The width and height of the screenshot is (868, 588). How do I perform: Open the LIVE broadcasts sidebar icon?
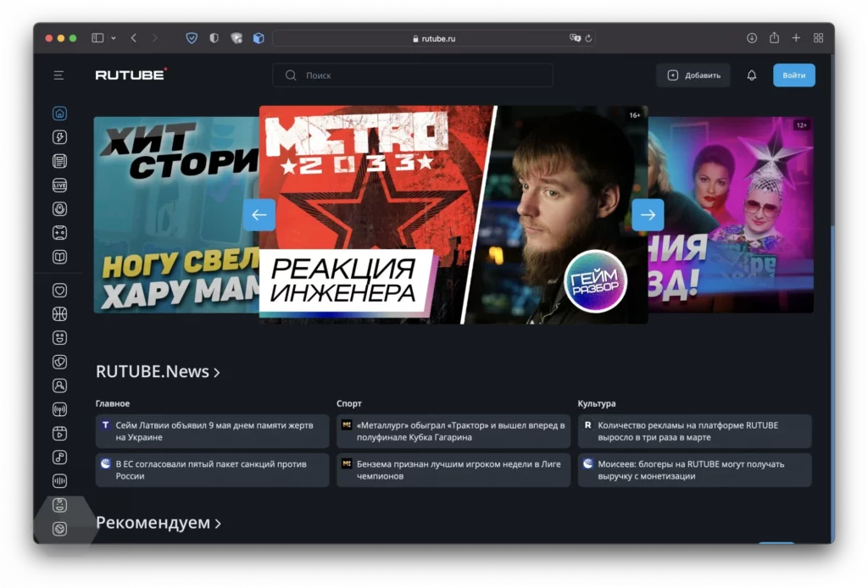(60, 186)
